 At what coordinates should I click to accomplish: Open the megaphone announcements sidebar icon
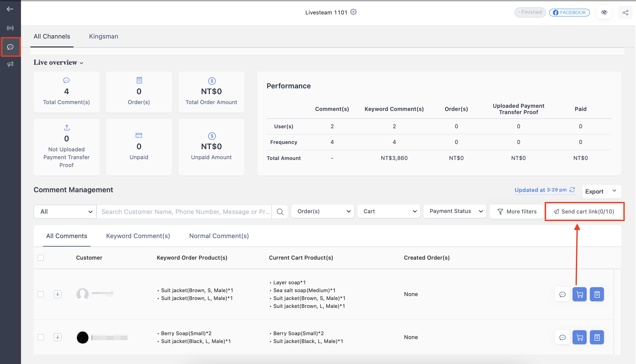coord(10,64)
